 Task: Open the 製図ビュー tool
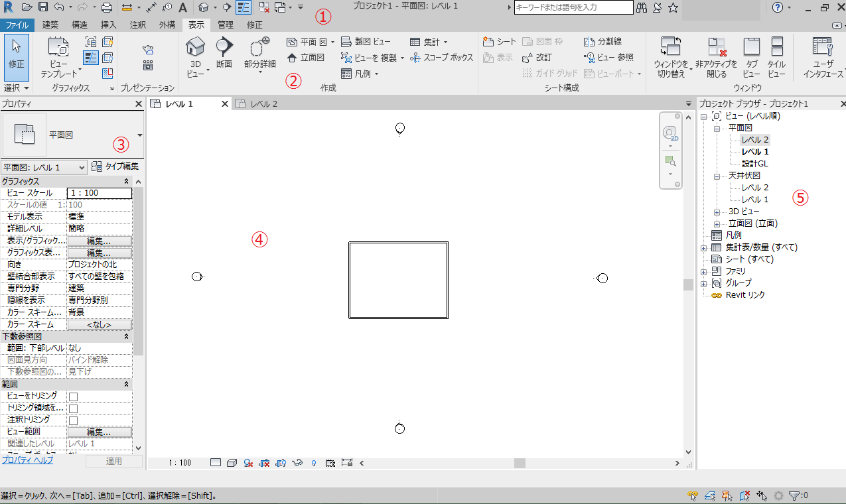(x=366, y=42)
